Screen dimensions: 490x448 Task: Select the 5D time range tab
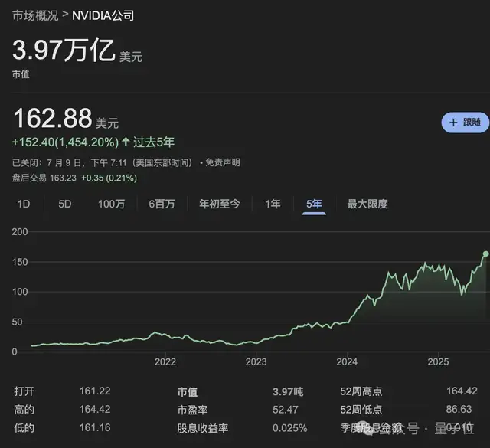coord(65,204)
